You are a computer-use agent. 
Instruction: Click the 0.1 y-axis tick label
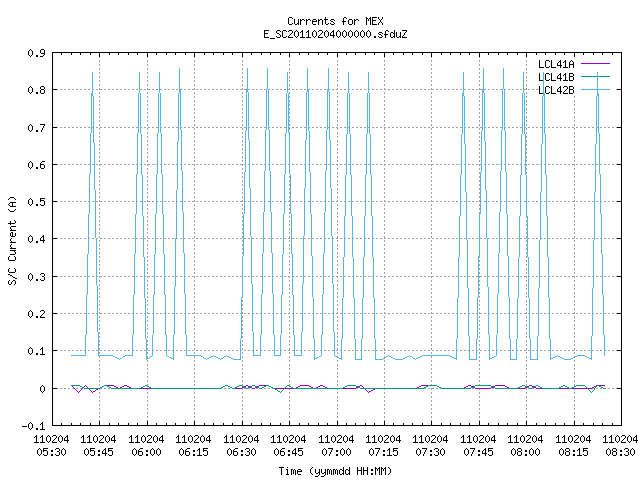(37, 351)
